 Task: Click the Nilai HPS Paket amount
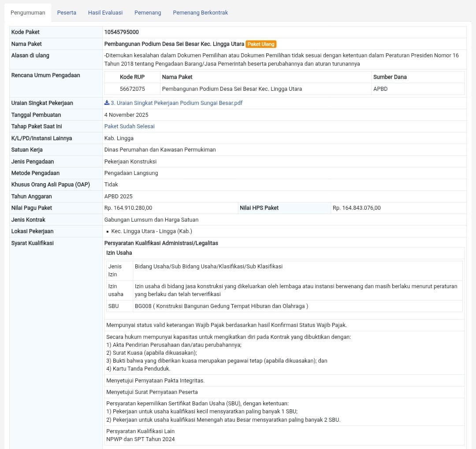357,208
